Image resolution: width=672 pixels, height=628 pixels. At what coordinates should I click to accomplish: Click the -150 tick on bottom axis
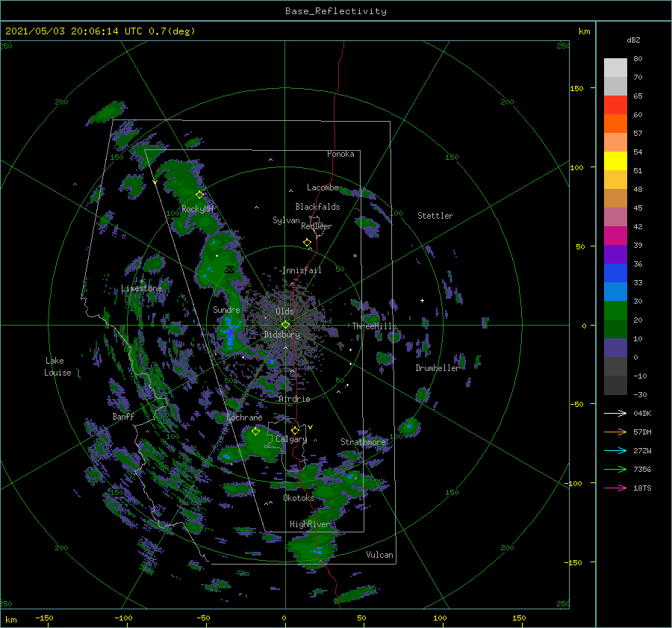44,618
